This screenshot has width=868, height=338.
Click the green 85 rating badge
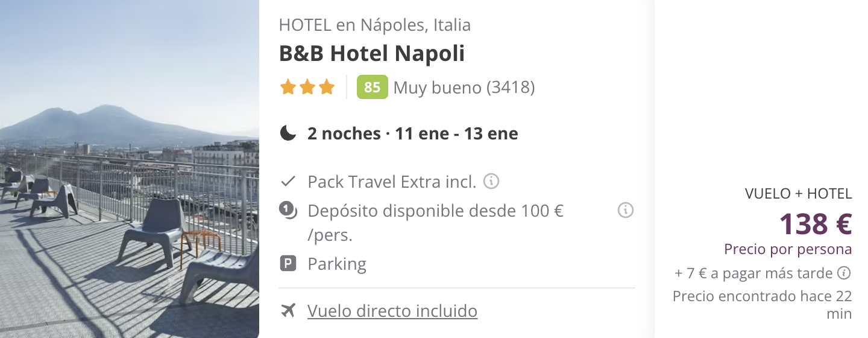pyautogui.click(x=373, y=88)
